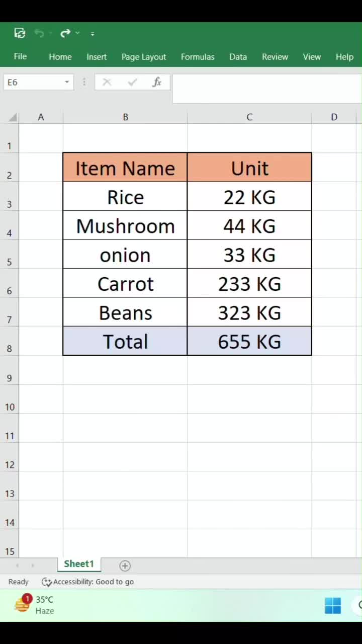Expand the Name Box dropdown arrow
The width and height of the screenshot is (362, 644).
click(x=66, y=82)
